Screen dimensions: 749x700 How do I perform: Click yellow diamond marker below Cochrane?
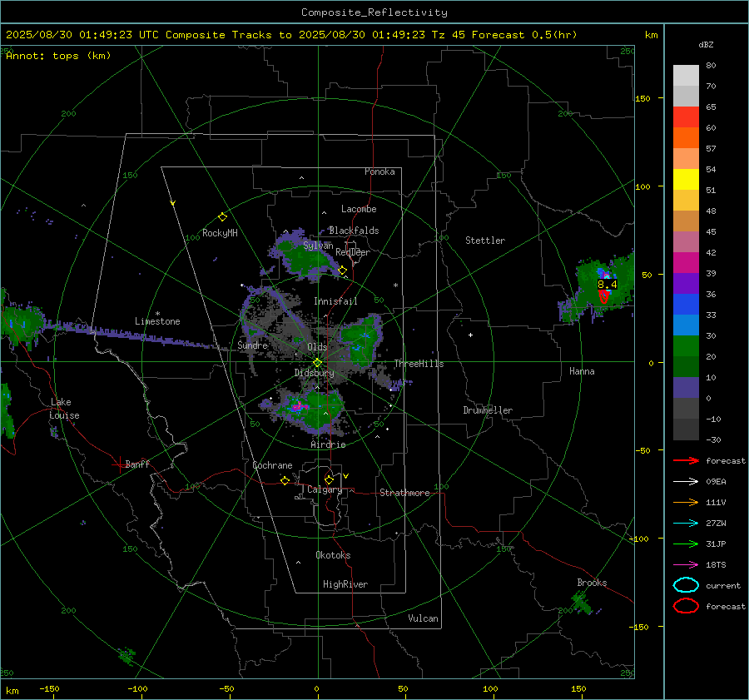[x=285, y=481]
